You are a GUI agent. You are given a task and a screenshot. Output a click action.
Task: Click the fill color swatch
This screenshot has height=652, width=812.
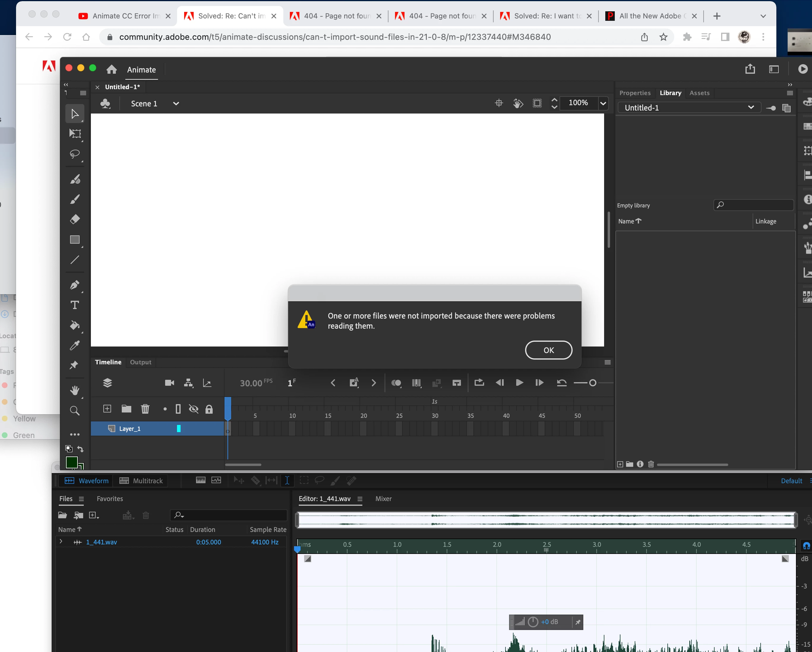point(72,462)
